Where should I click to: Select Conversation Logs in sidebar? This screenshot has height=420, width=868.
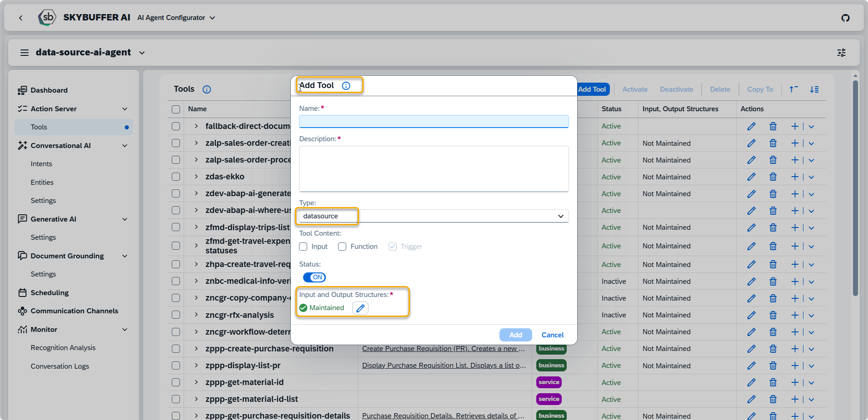pyautogui.click(x=60, y=366)
